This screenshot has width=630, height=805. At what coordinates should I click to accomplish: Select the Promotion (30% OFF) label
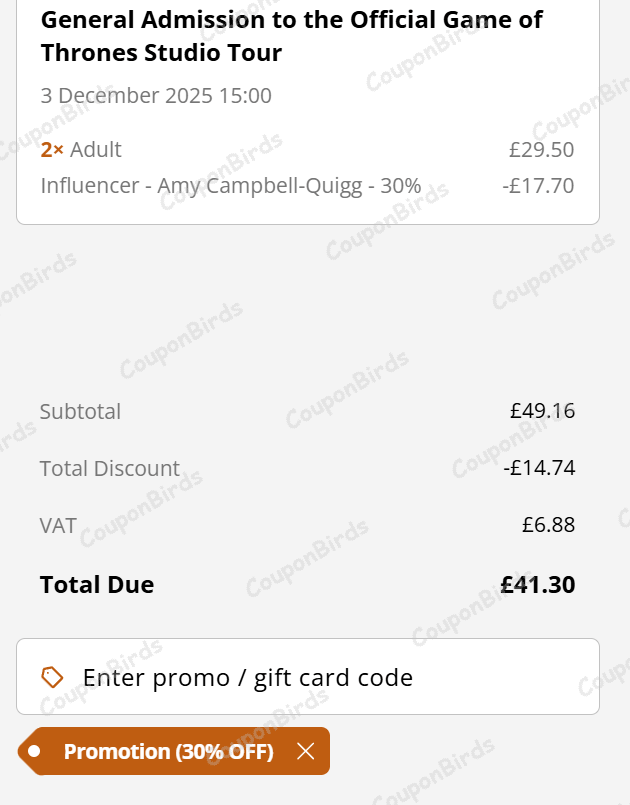click(x=168, y=752)
